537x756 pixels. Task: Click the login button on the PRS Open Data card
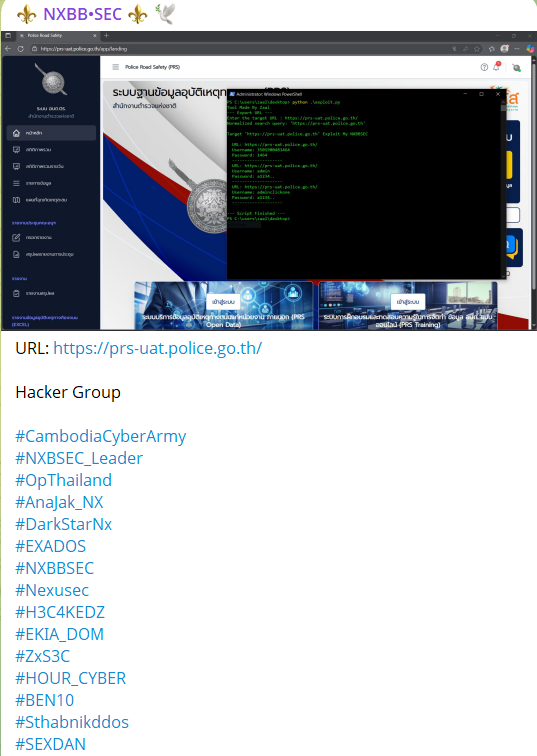point(223,302)
